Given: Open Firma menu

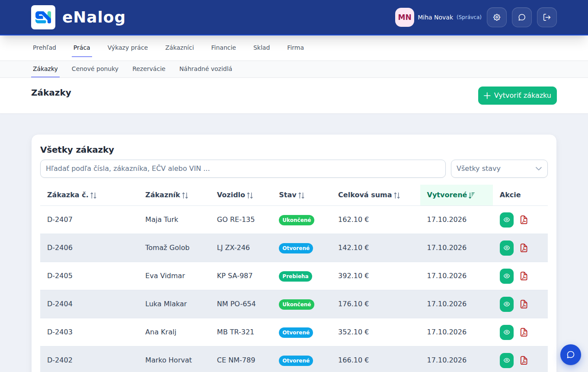Looking at the screenshot, I should coord(295,48).
